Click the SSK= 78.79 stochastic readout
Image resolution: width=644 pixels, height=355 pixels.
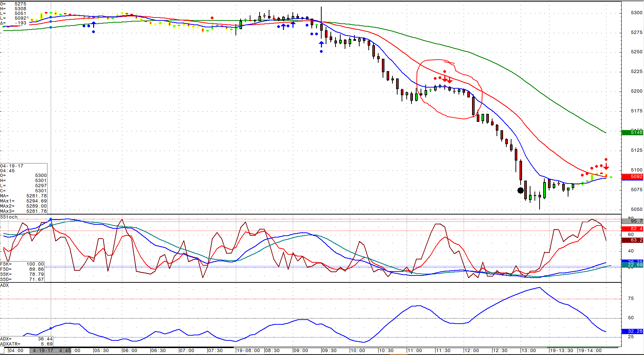(x=22, y=274)
